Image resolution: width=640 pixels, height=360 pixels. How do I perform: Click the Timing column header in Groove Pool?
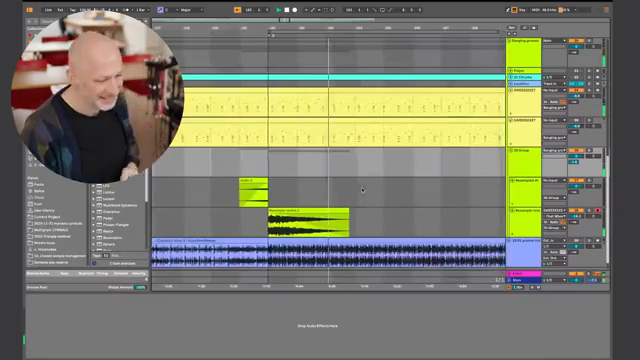[102, 273]
